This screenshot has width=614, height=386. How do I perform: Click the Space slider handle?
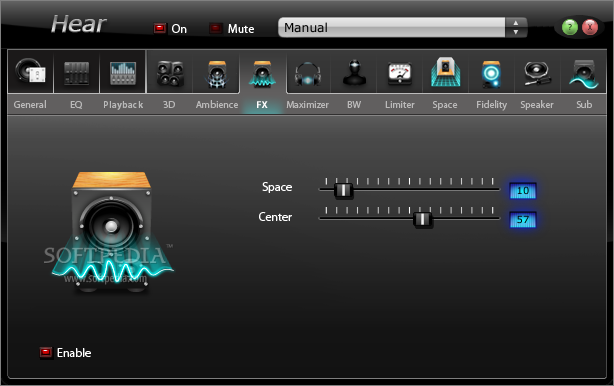click(x=343, y=190)
